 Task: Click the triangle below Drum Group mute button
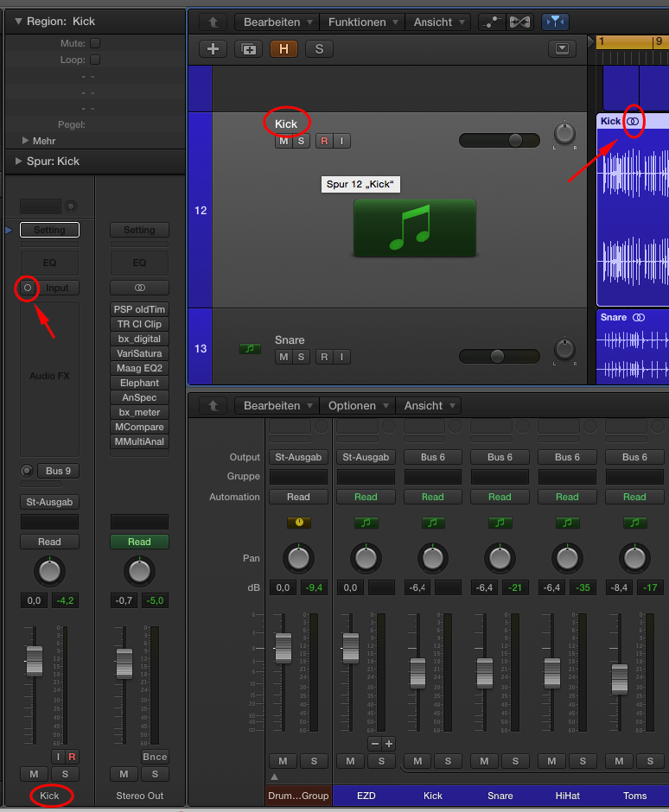coord(275,777)
